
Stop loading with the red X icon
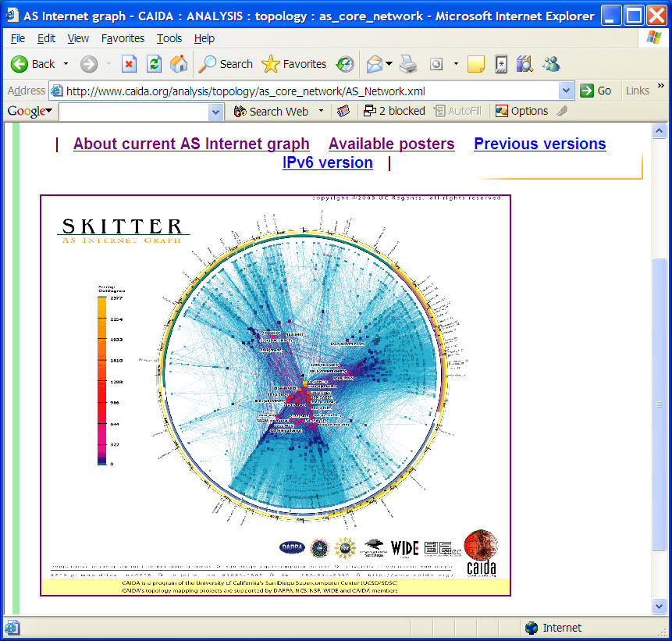coord(129,64)
